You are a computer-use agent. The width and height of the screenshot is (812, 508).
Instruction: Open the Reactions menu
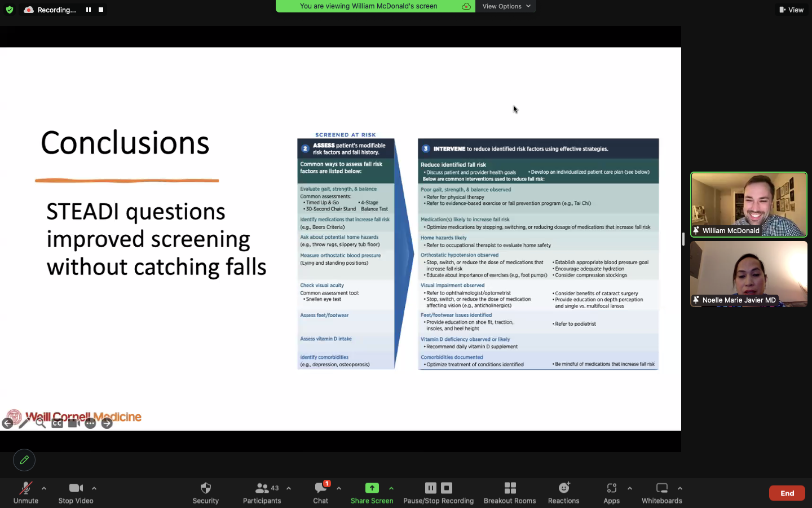pos(564,493)
